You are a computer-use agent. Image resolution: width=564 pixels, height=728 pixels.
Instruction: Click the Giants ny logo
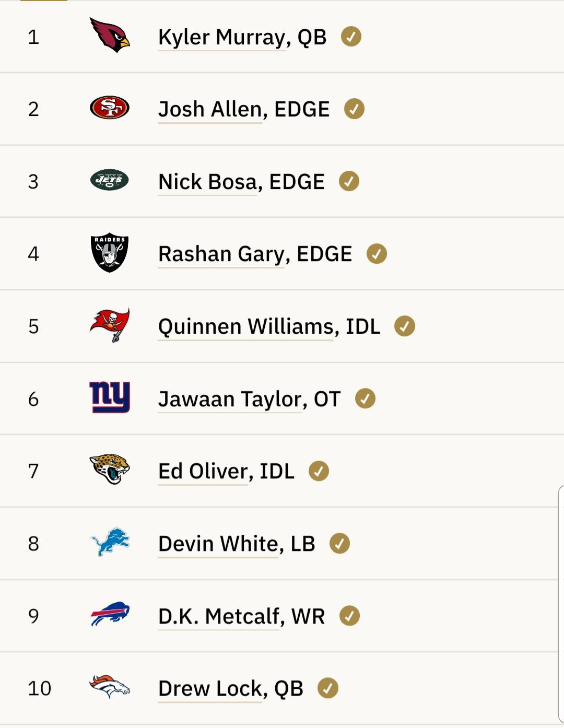click(110, 397)
